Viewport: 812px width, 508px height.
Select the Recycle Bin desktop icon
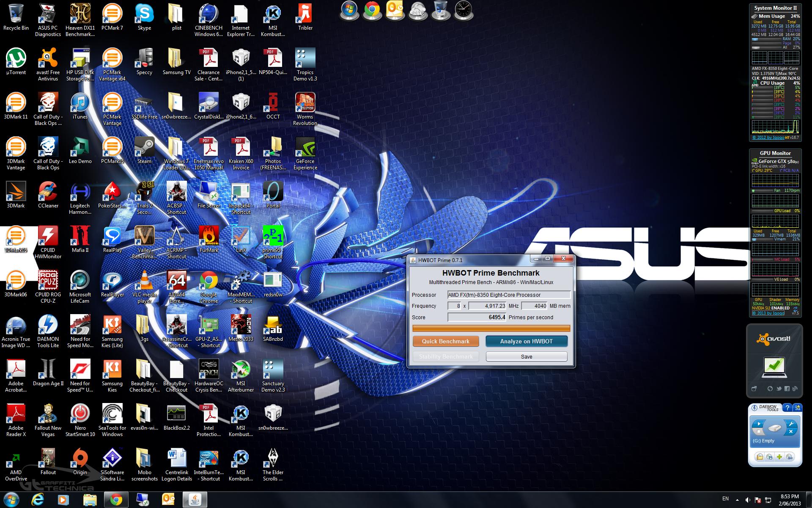coord(16,17)
